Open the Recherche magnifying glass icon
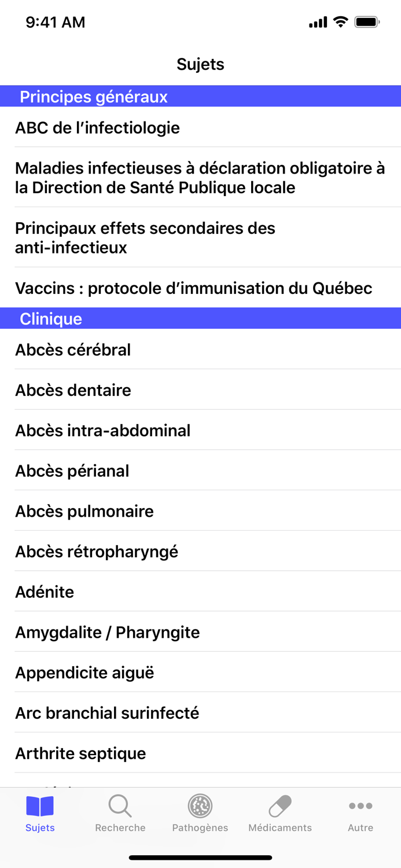This screenshot has width=401, height=868. point(120,806)
